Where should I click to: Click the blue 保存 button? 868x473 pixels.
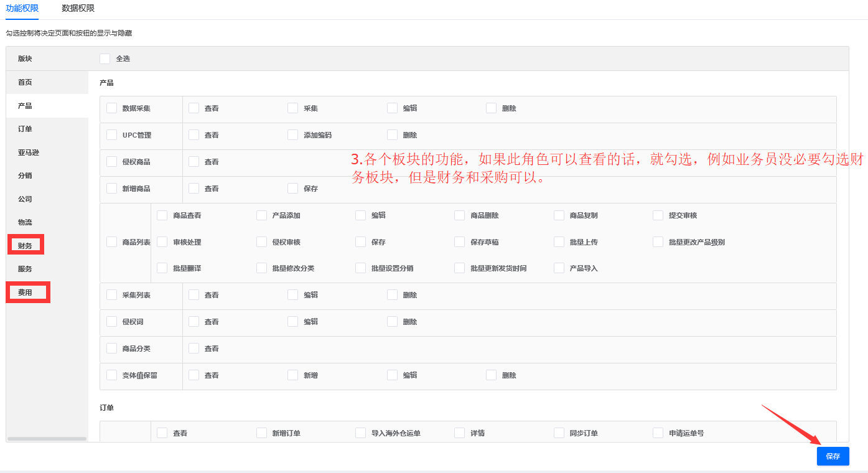(x=833, y=456)
